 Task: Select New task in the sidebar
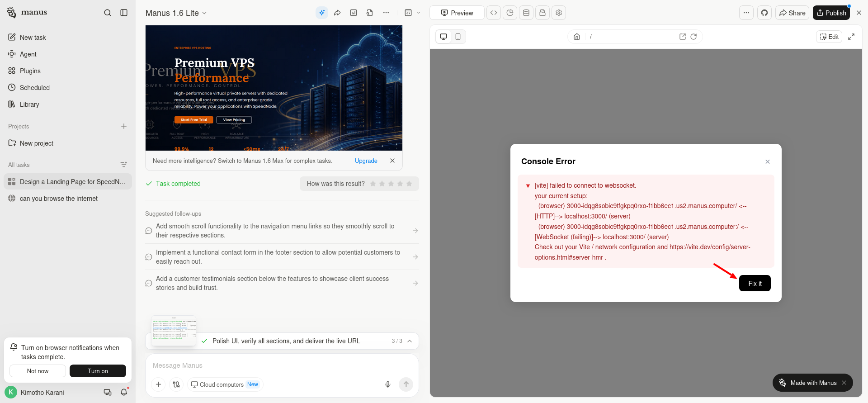tap(68, 38)
